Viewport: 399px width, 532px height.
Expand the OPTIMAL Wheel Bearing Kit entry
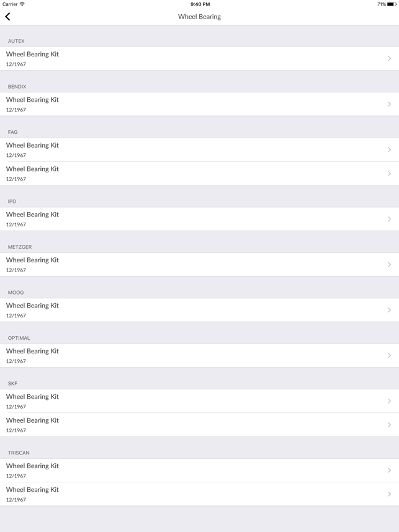pos(199,355)
